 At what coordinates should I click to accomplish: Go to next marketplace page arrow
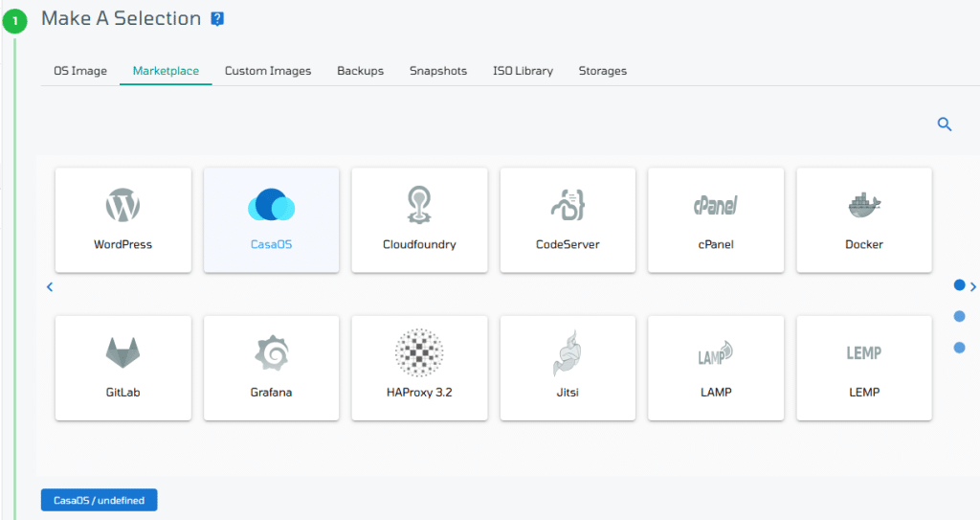click(x=972, y=286)
